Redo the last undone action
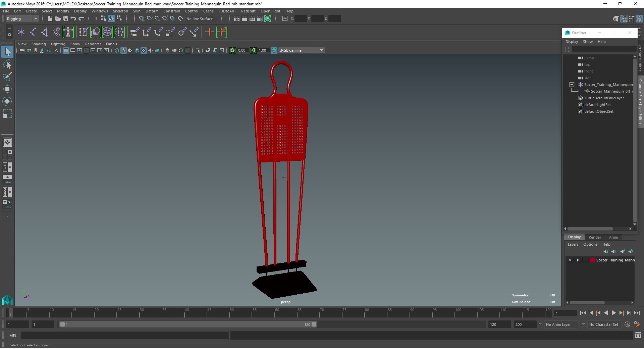This screenshot has width=644, height=349. tap(82, 19)
